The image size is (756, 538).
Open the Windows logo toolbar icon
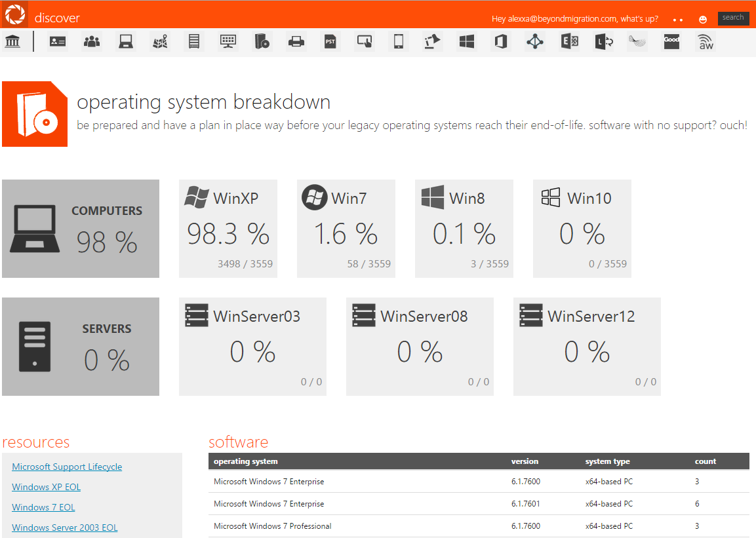[x=467, y=41]
